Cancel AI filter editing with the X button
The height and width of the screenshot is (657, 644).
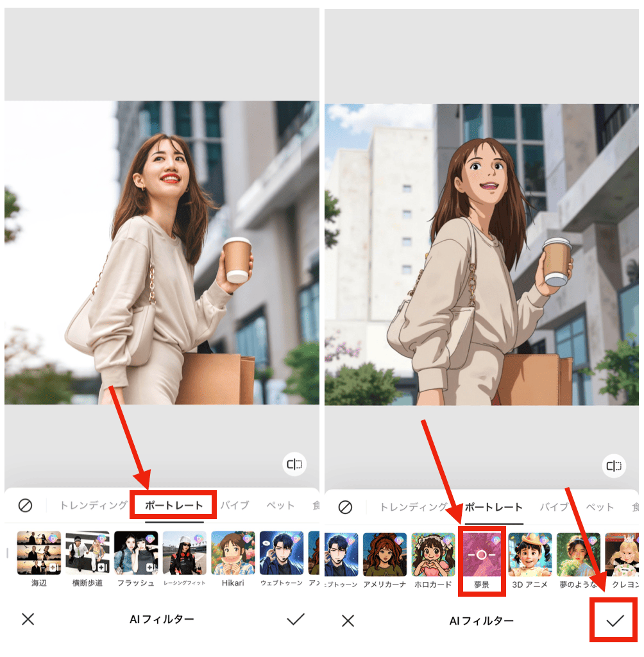click(27, 620)
